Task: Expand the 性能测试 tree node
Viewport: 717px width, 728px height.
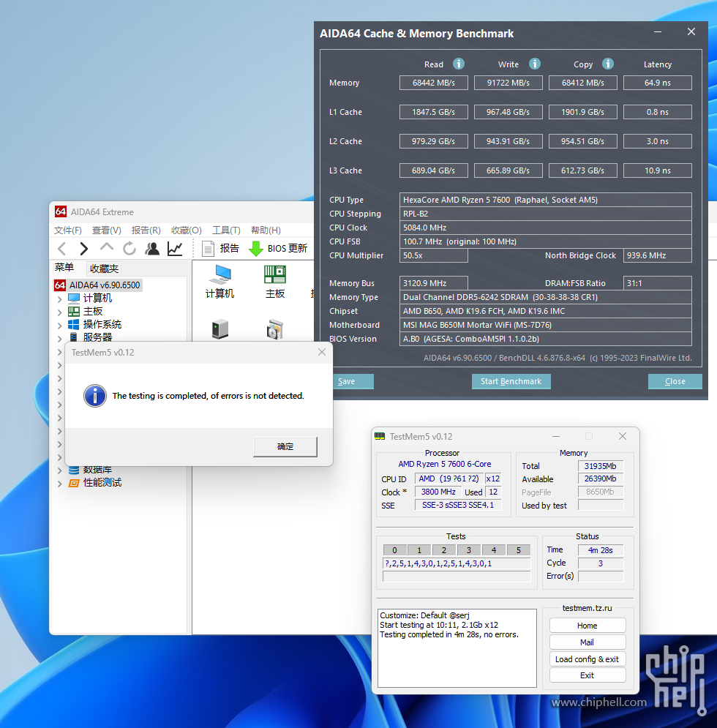Action: point(59,484)
